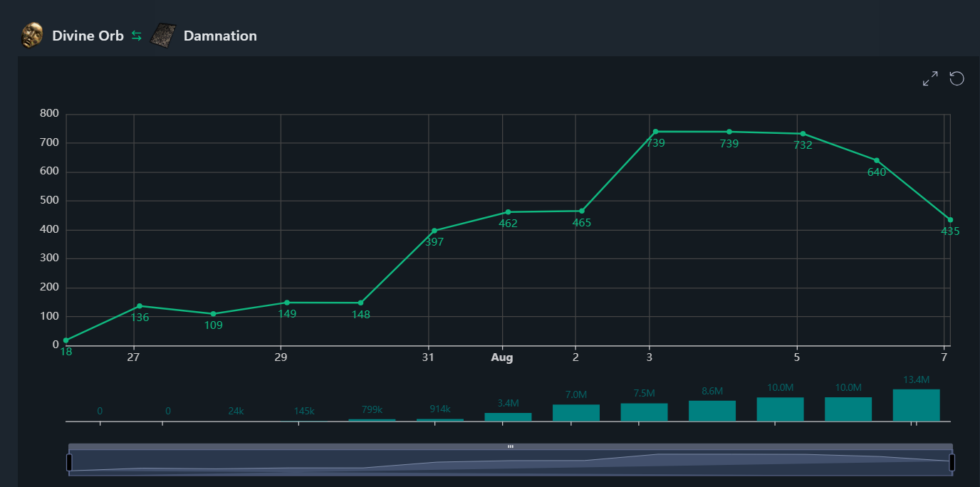This screenshot has width=980, height=487.
Task: Click the 24k volume label
Action: coord(236,411)
